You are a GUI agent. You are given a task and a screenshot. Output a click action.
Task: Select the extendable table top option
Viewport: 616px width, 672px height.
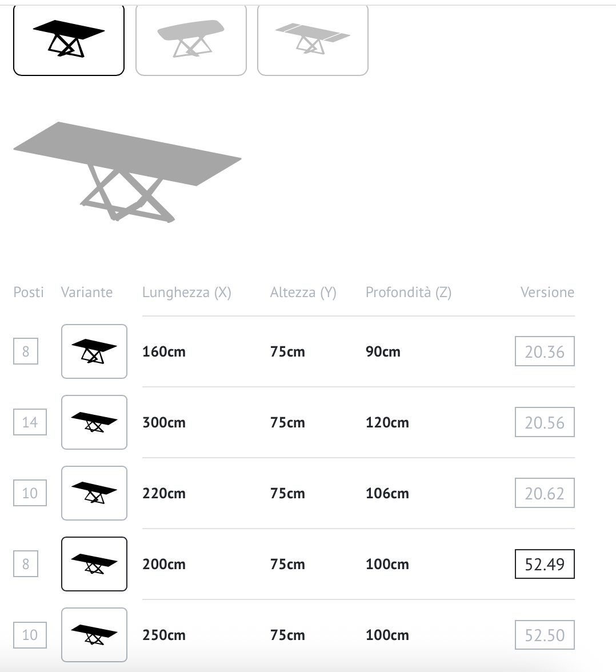tap(313, 40)
